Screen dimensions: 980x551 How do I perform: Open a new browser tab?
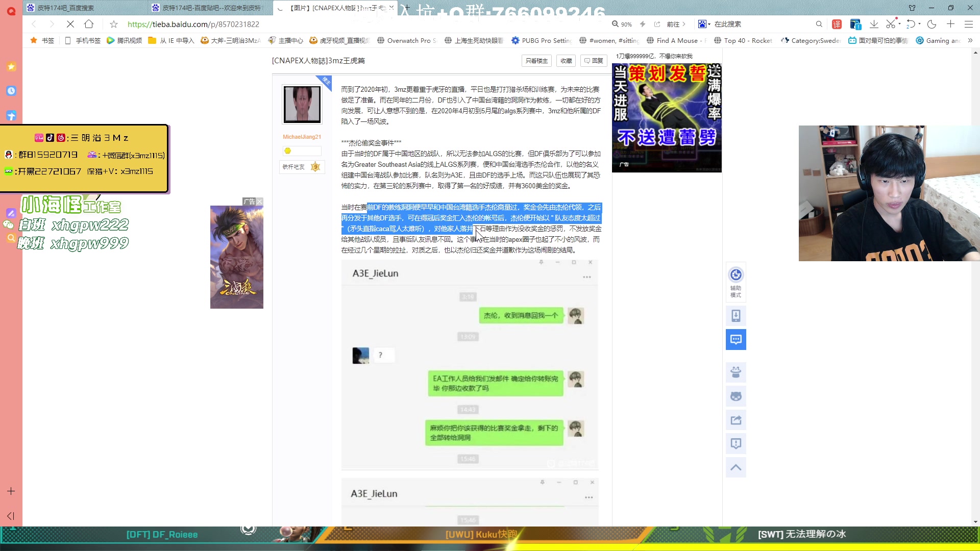tap(407, 8)
